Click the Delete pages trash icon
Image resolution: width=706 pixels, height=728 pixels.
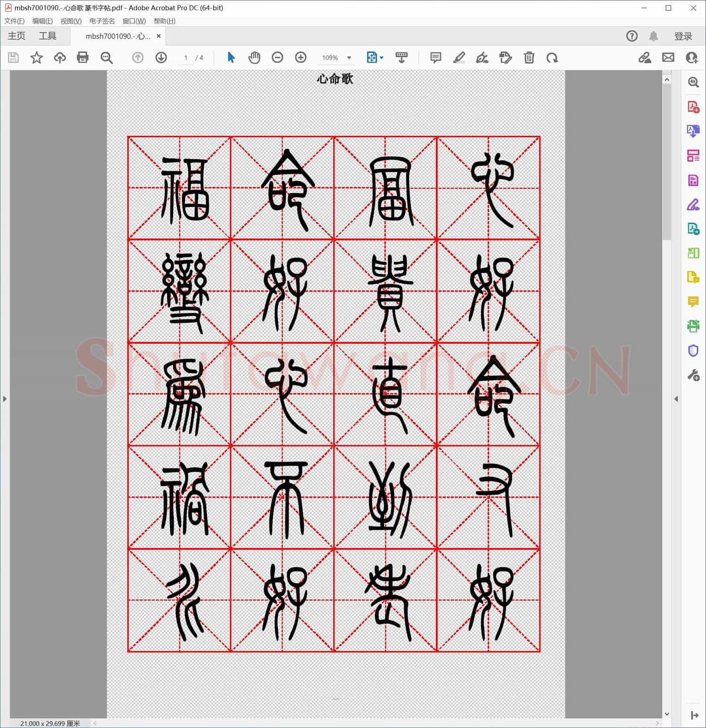coord(529,57)
